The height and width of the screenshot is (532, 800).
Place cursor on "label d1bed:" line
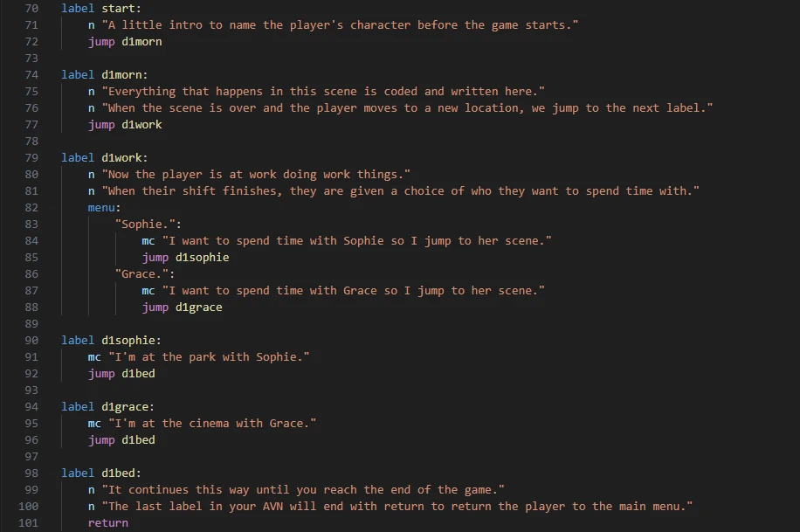click(x=95, y=473)
